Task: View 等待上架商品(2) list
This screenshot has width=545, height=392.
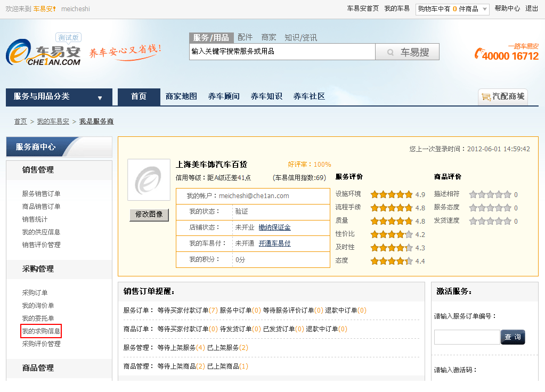Action: tap(181, 366)
